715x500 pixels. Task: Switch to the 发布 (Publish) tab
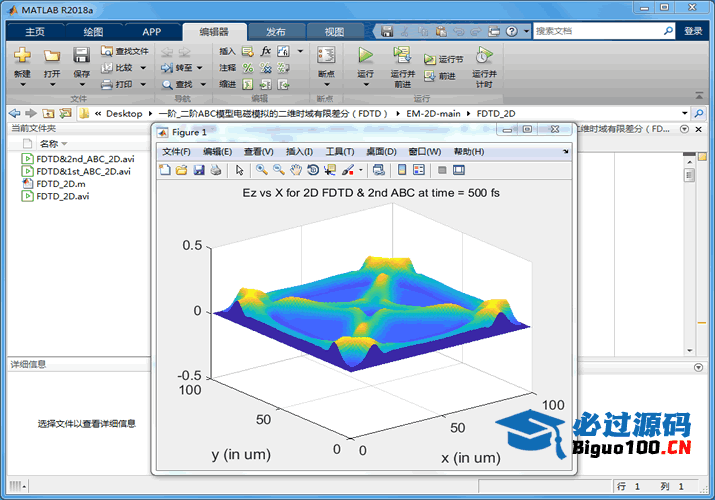275,31
